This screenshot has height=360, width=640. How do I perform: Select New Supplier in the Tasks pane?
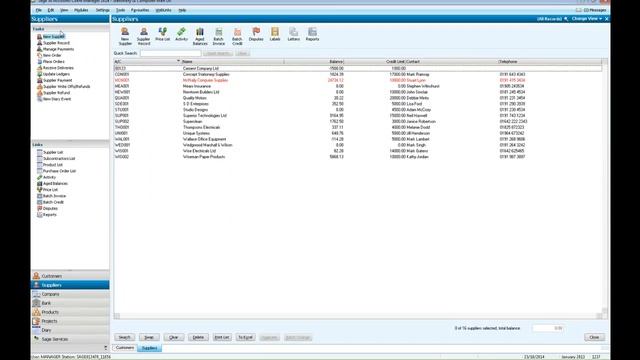coord(51,36)
